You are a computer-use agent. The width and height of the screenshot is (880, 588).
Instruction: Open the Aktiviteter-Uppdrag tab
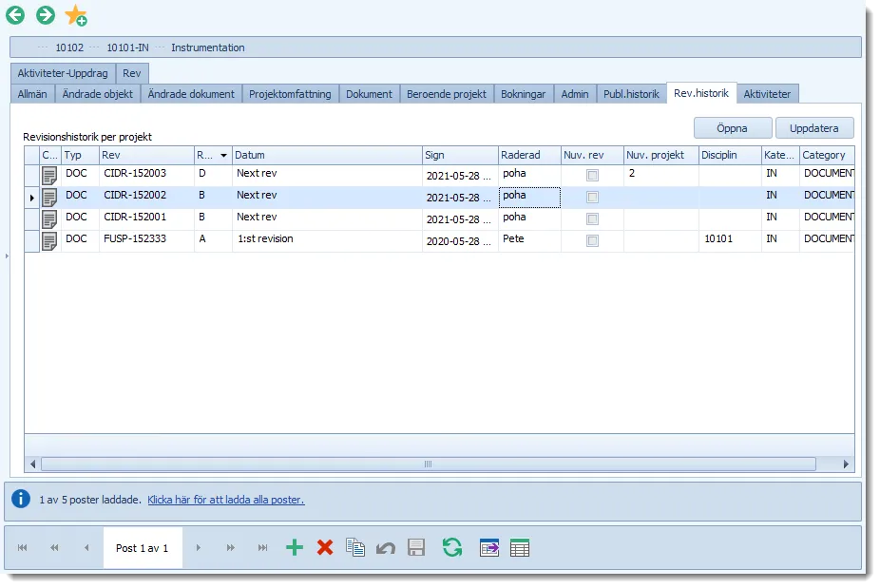coord(63,73)
